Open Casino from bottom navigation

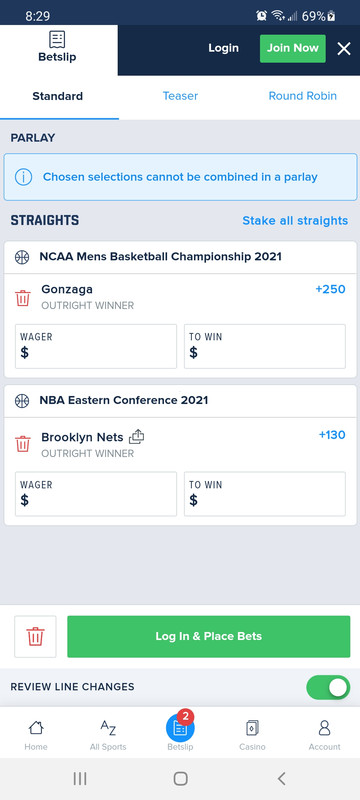tap(252, 735)
